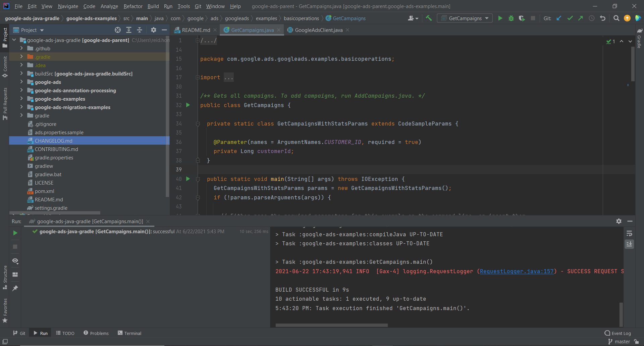Open the Refactor menu
644x346 pixels.
pos(133,6)
